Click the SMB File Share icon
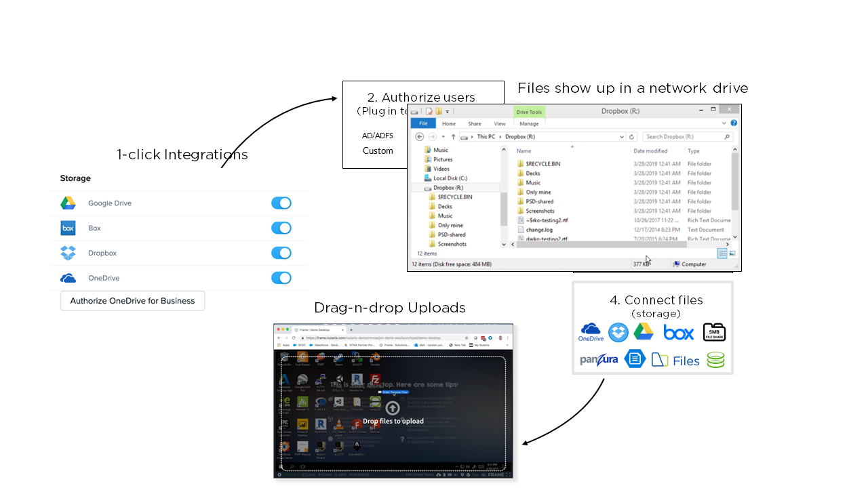The height and width of the screenshot is (488, 868). coord(714,332)
